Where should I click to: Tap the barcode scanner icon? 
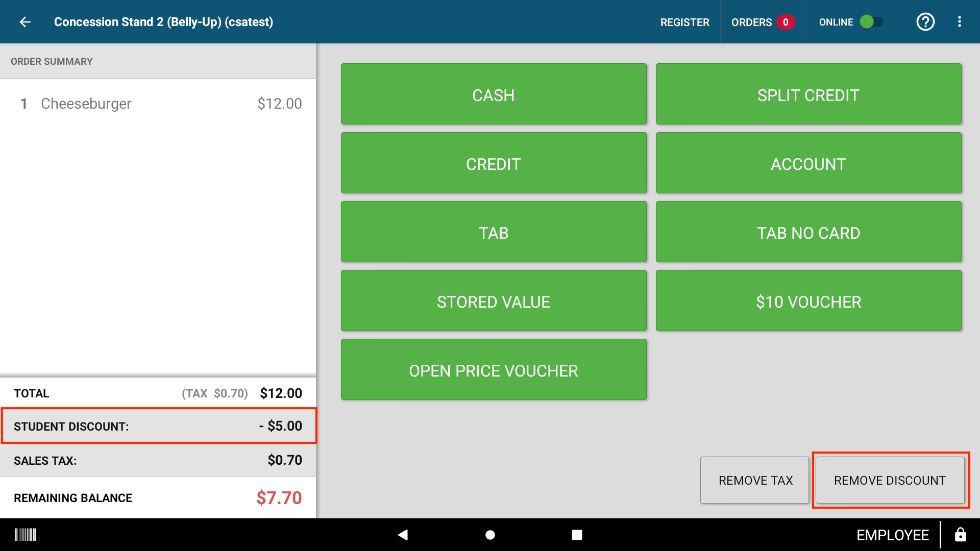pos(26,535)
